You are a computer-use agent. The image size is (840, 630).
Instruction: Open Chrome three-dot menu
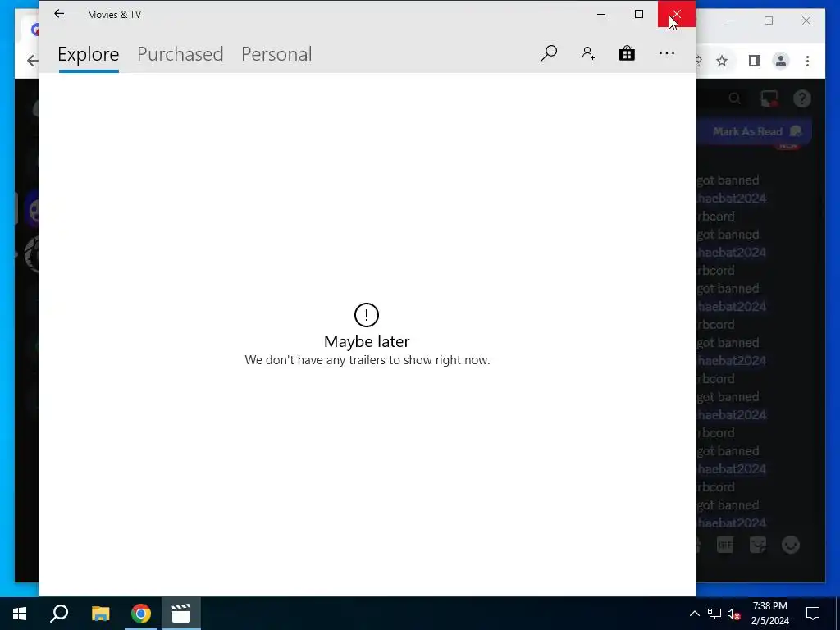coord(807,61)
